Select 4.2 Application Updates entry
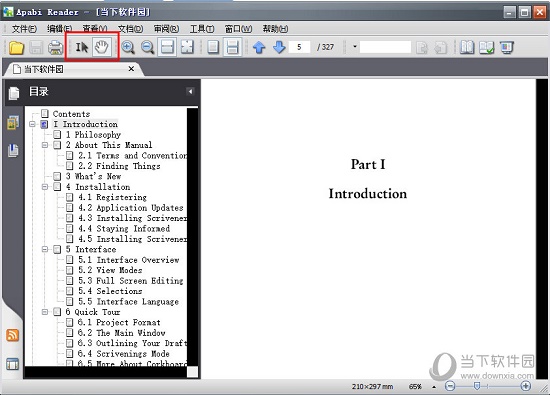The image size is (550, 395). point(131,207)
